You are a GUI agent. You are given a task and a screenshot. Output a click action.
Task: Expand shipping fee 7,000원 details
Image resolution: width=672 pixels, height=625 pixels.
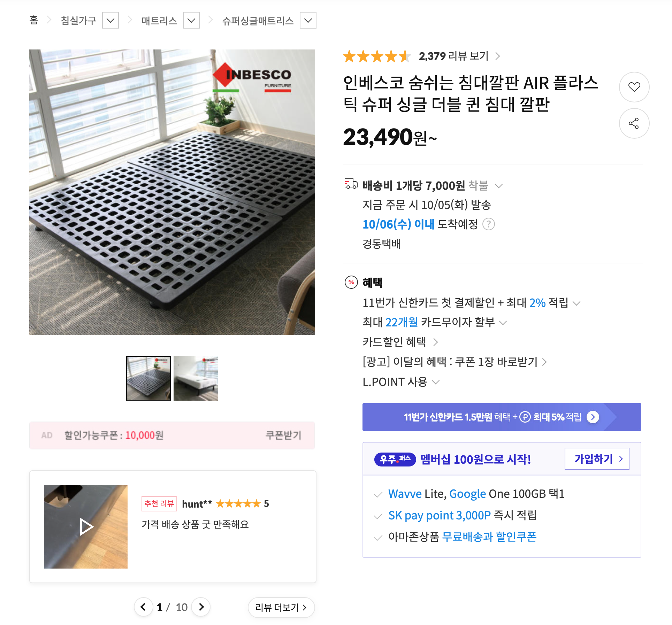(x=499, y=186)
